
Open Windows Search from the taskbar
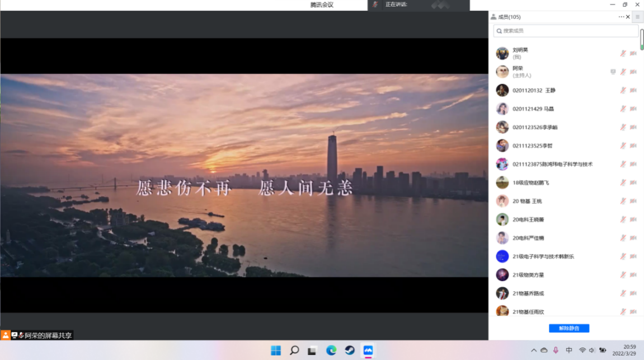pyautogui.click(x=294, y=350)
